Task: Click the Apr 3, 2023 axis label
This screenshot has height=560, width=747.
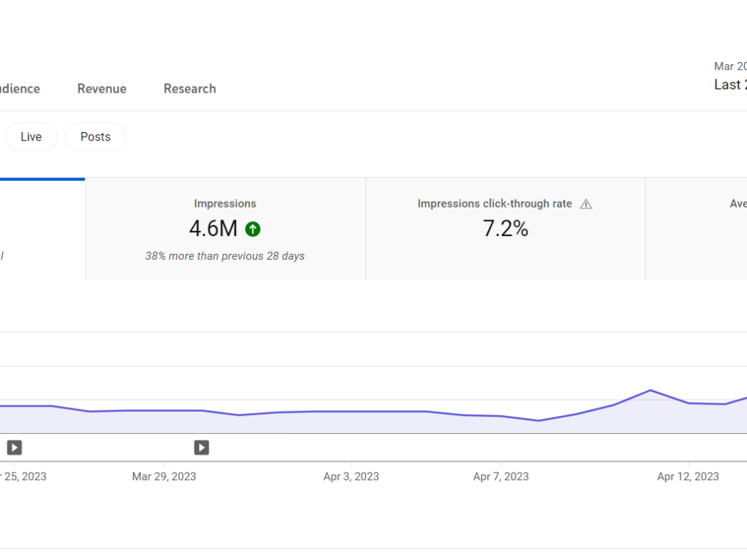Action: coord(351,476)
